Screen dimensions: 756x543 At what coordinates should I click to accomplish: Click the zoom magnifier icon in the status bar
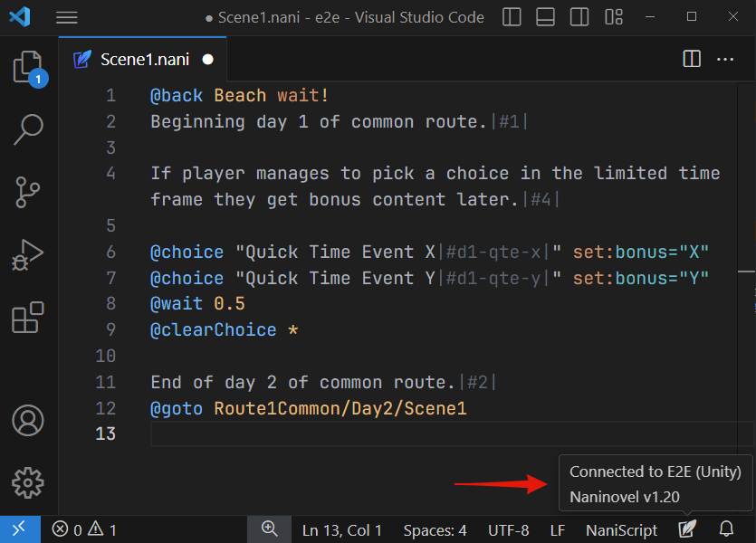[269, 529]
